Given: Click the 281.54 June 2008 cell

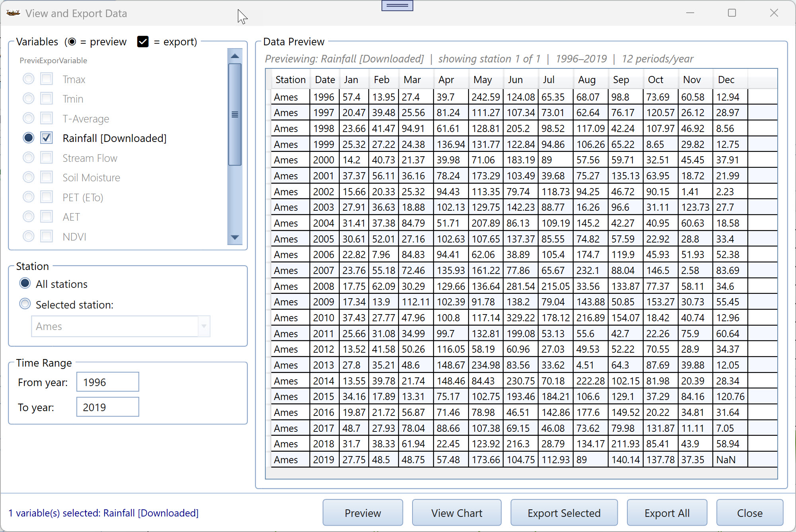Looking at the screenshot, I should (521, 286).
